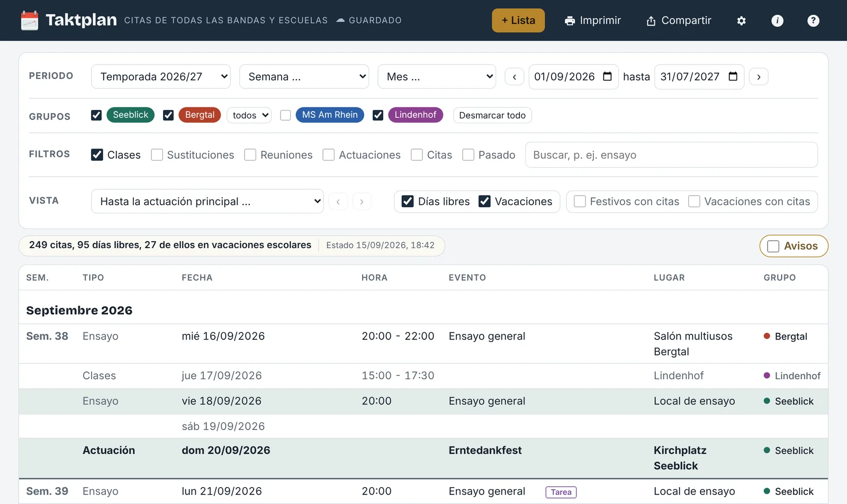The image size is (847, 504).
Task: Open the info icon in header
Action: coord(777,21)
